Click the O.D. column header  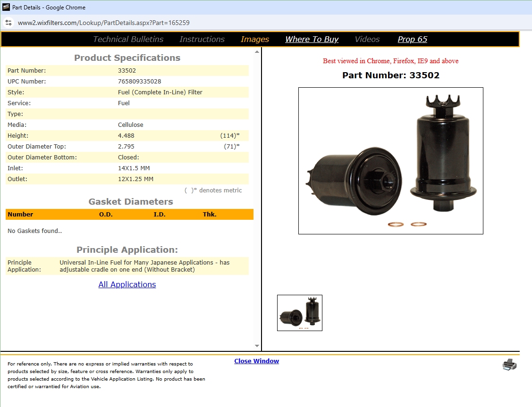106,214
